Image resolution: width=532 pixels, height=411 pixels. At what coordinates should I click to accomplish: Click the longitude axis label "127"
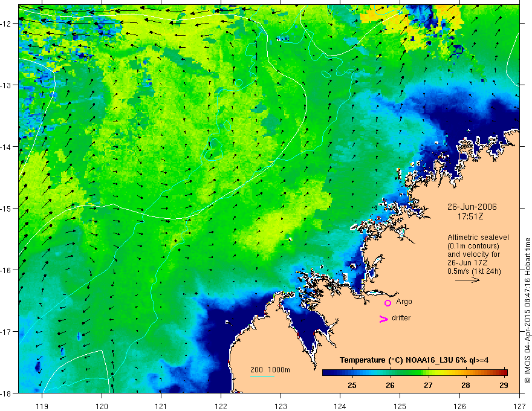pyautogui.click(x=519, y=406)
